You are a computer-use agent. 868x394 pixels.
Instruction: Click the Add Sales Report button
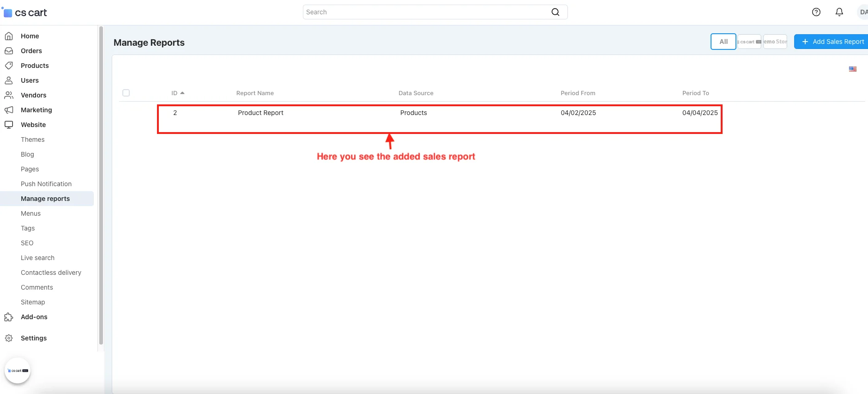(x=832, y=42)
